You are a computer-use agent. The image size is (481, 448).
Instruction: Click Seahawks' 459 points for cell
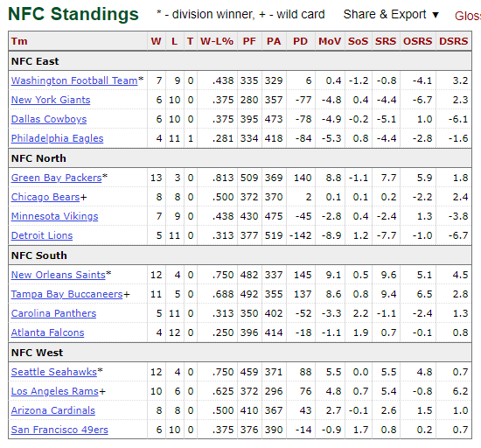(249, 372)
